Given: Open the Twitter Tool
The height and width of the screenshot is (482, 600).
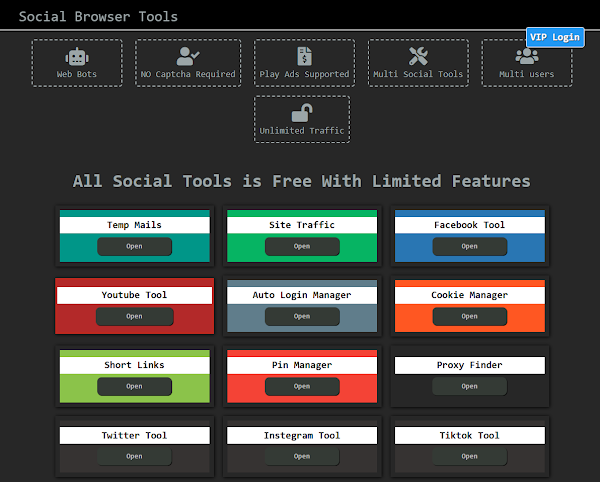Looking at the screenshot, I should coord(134,456).
